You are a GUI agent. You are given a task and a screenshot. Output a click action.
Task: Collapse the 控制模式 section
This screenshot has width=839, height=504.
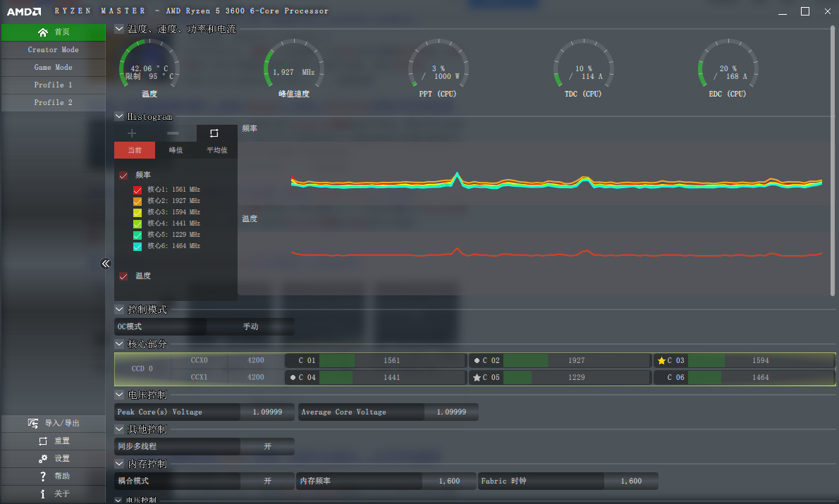tap(119, 309)
